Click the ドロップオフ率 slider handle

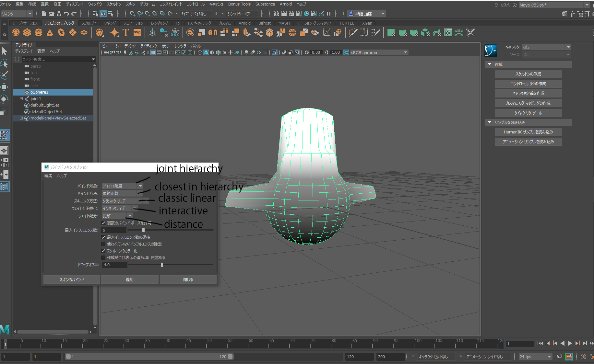pyautogui.click(x=162, y=265)
